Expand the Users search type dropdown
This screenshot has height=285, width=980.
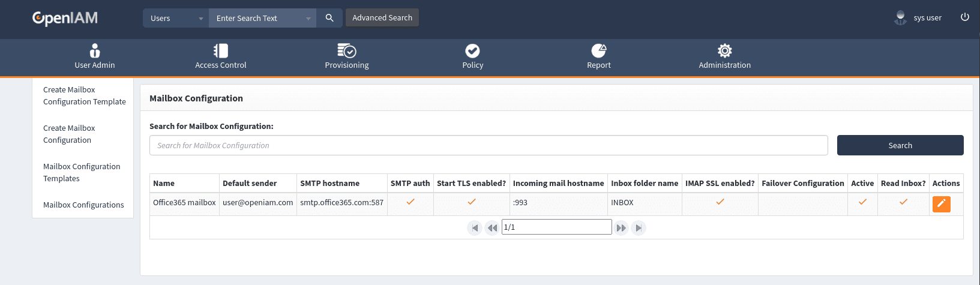(175, 18)
